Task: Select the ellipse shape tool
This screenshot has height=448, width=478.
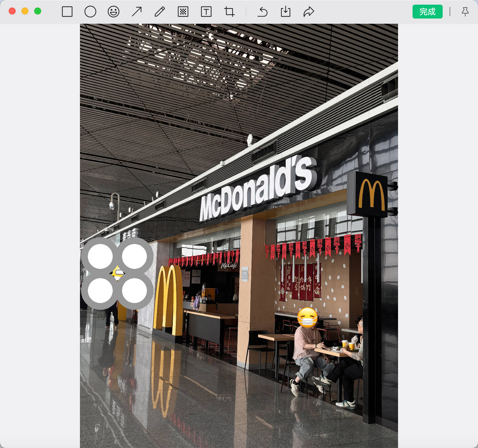Action: [x=90, y=12]
